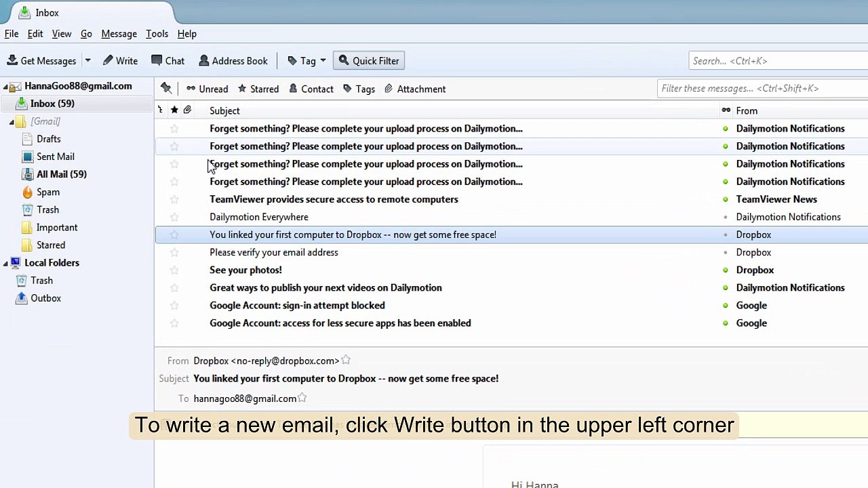Open the Starred folder
The height and width of the screenshot is (488, 868).
coord(50,245)
